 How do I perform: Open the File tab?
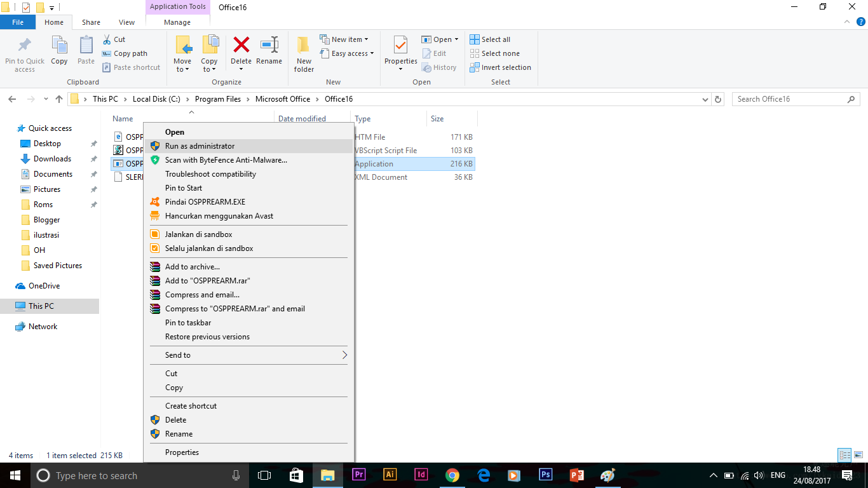tap(18, 22)
